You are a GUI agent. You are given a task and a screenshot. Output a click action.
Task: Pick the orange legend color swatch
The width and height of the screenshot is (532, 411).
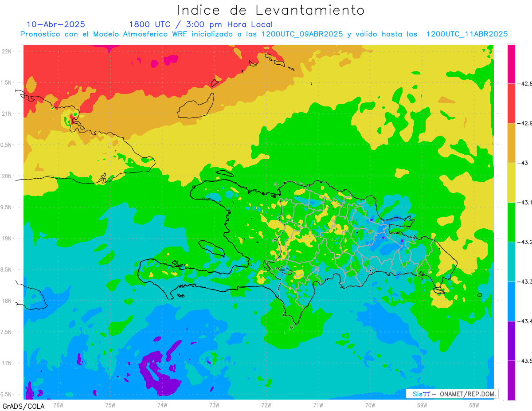tap(511, 143)
